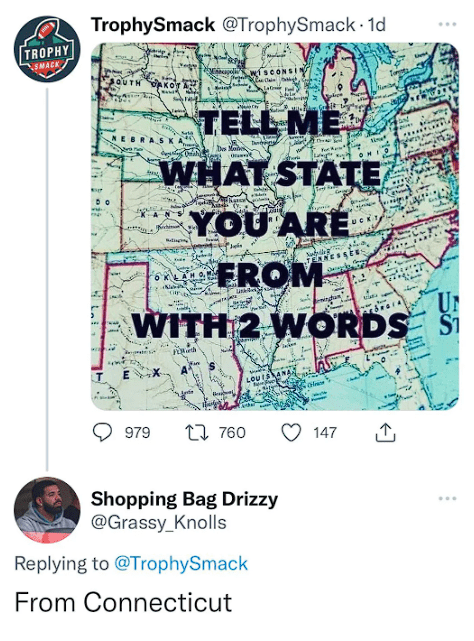Open the map image in the tweet
Screen dimensions: 474x641
click(274, 226)
